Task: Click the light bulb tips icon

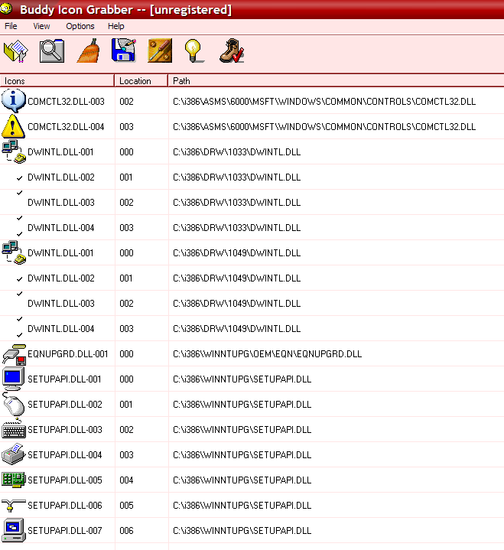Action: [194, 51]
